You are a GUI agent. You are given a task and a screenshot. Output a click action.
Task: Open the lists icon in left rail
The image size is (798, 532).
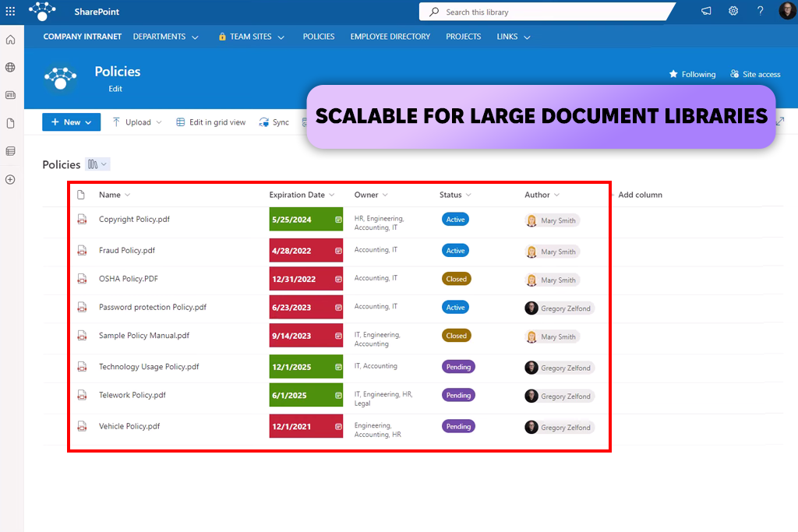pyautogui.click(x=11, y=151)
